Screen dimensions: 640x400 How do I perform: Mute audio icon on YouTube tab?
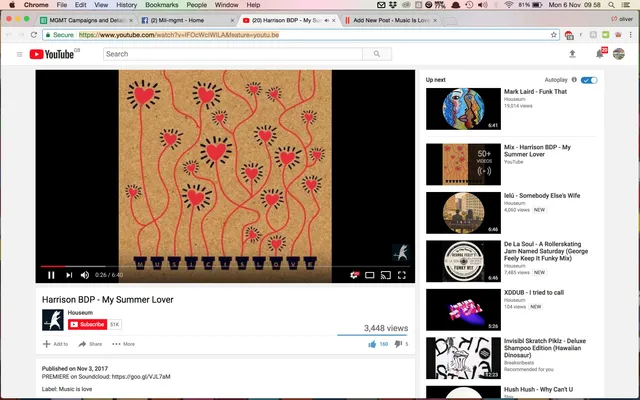(x=327, y=20)
